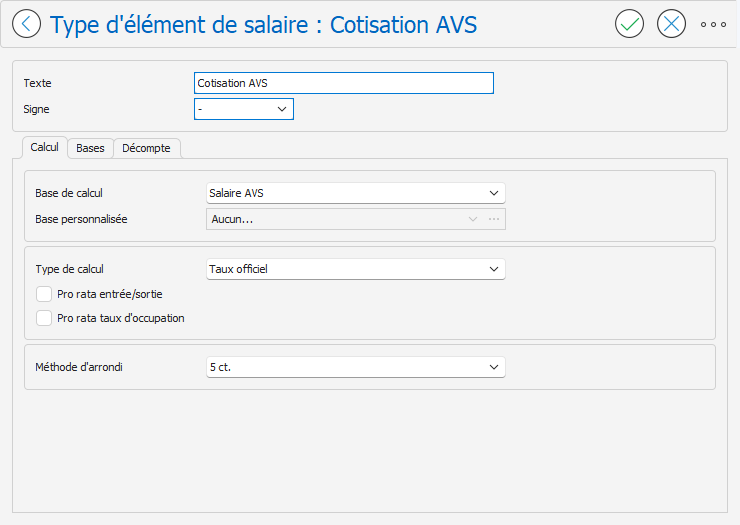The width and height of the screenshot is (740, 525).
Task: Click the Pro rata taux d'occupation label text
Action: (121, 318)
